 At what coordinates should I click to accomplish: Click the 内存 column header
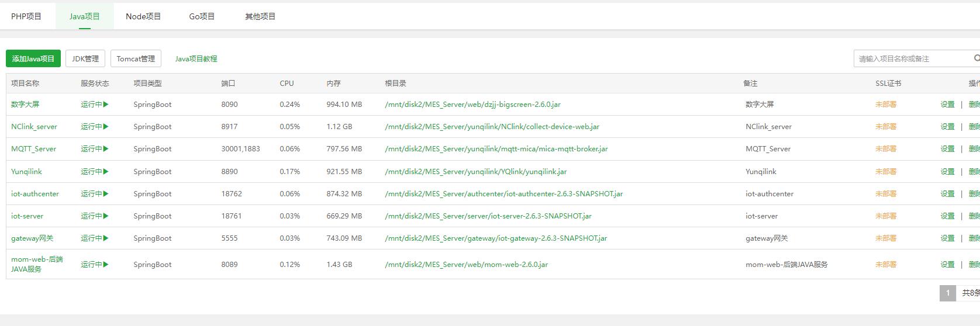tap(333, 84)
